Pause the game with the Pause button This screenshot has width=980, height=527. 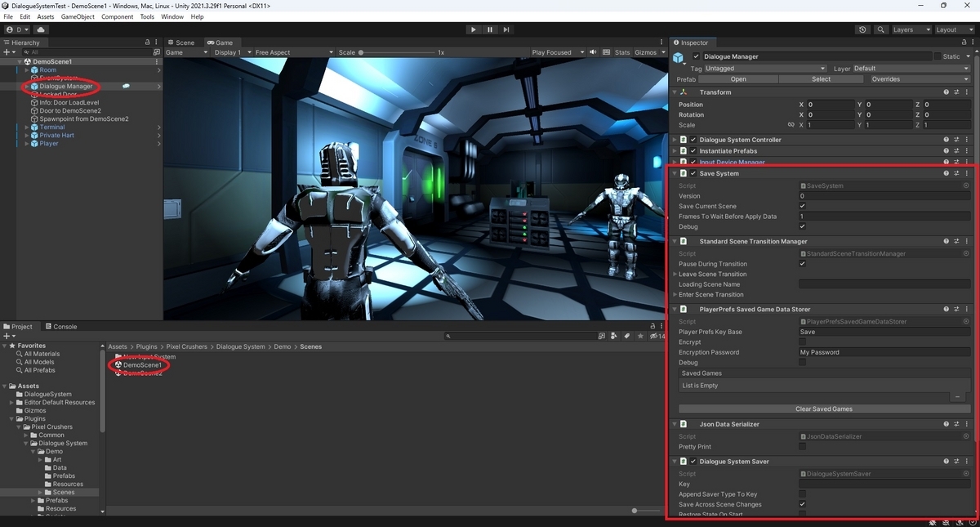pos(490,29)
